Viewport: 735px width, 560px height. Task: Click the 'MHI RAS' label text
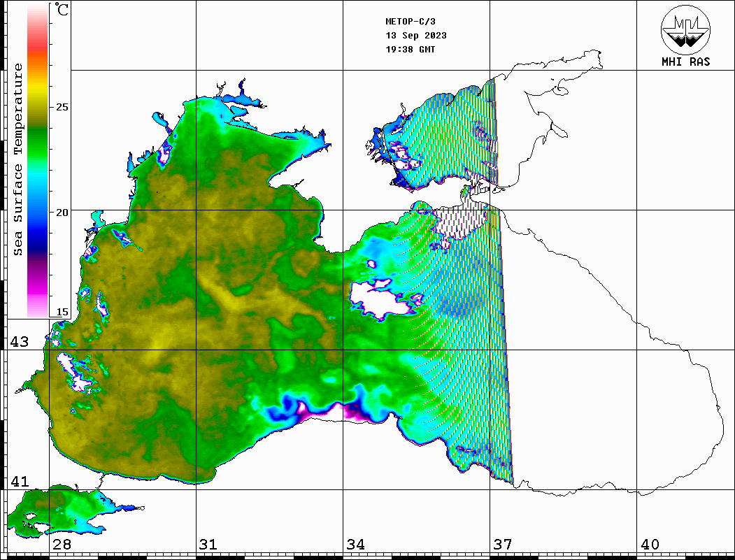pos(686,62)
